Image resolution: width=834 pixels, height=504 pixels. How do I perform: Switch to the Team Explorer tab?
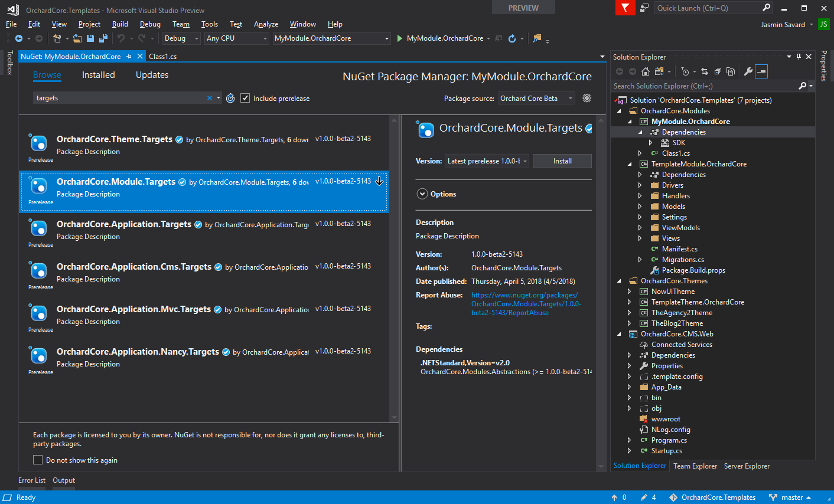(695, 466)
